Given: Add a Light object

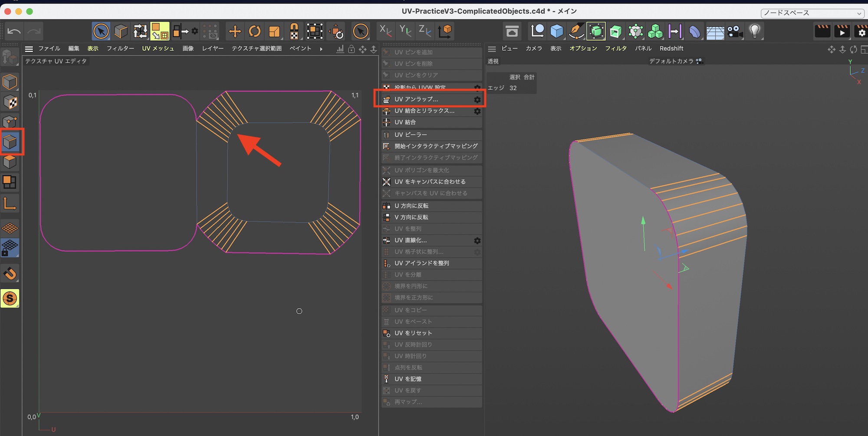Looking at the screenshot, I should tap(755, 31).
